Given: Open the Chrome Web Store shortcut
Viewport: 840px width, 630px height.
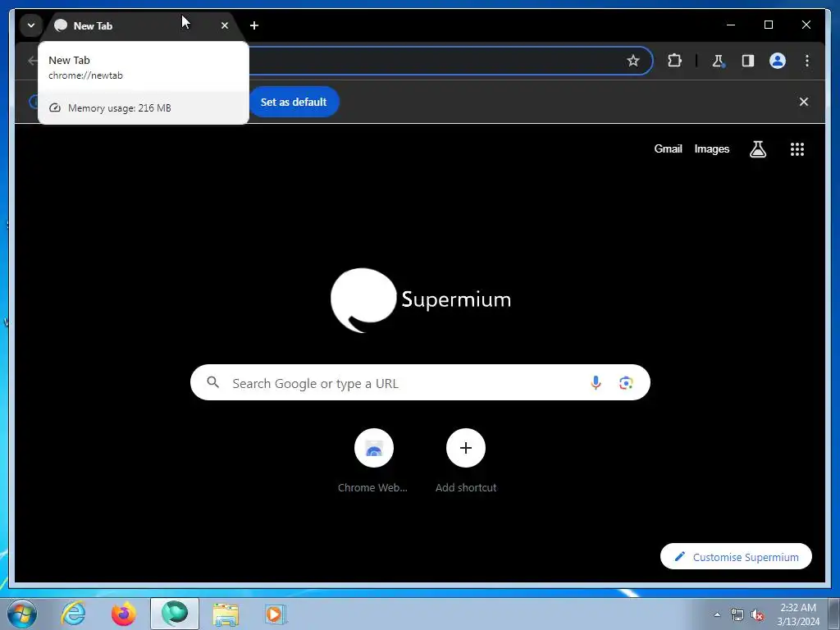Looking at the screenshot, I should [x=373, y=461].
